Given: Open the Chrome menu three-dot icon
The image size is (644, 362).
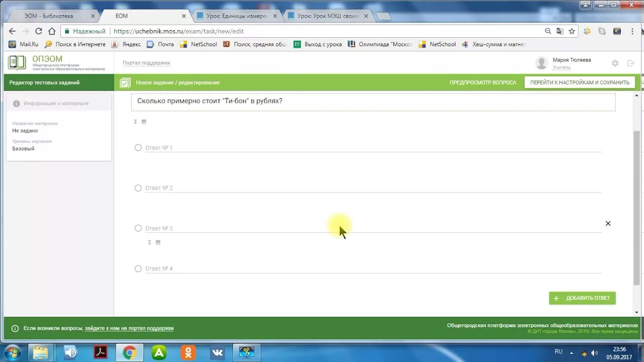Looking at the screenshot, I should [632, 31].
